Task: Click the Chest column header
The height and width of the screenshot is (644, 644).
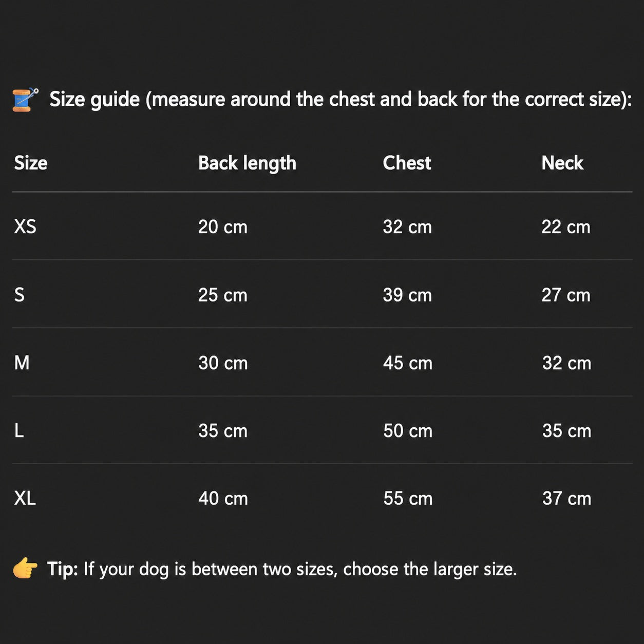Action: (407, 163)
